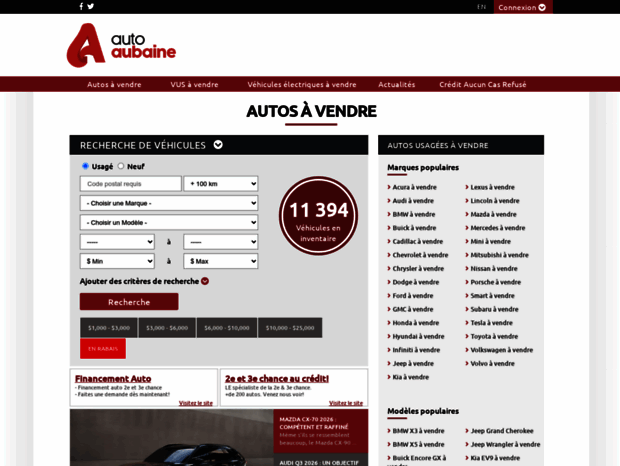Open the $ Min price dropdown
Image resolution: width=620 pixels, height=466 pixels.
117,261
